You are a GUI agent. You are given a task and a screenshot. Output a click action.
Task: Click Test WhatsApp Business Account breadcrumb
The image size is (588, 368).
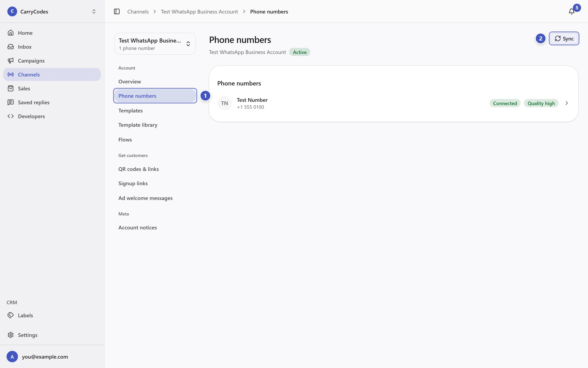(x=199, y=11)
